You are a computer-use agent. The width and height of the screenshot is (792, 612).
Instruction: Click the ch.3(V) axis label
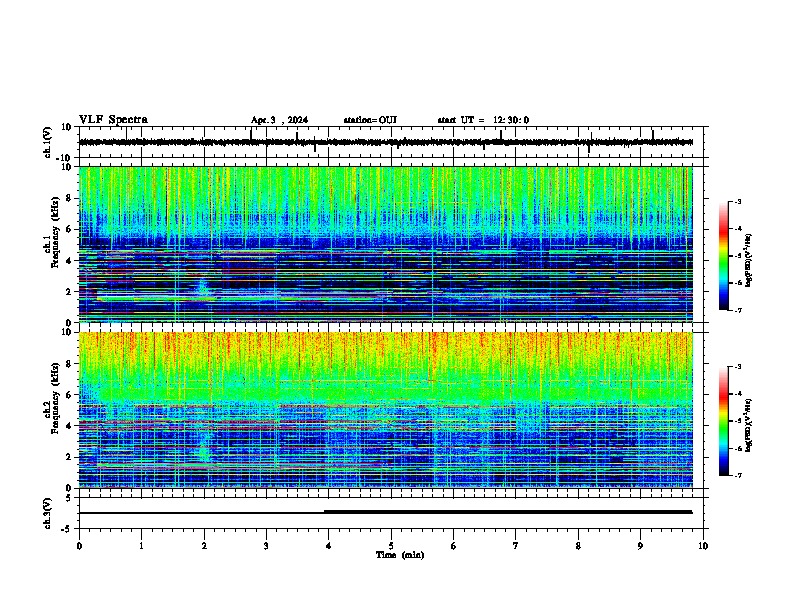pos(48,513)
